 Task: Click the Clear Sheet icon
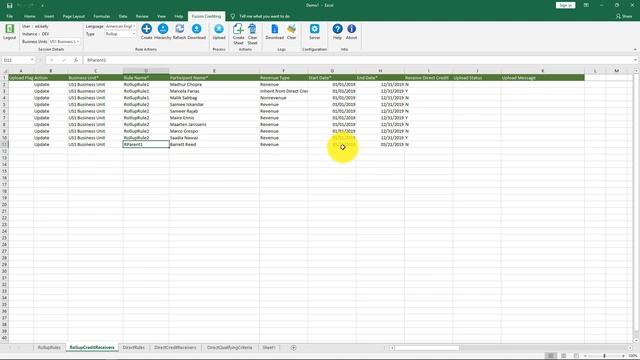pos(252,29)
